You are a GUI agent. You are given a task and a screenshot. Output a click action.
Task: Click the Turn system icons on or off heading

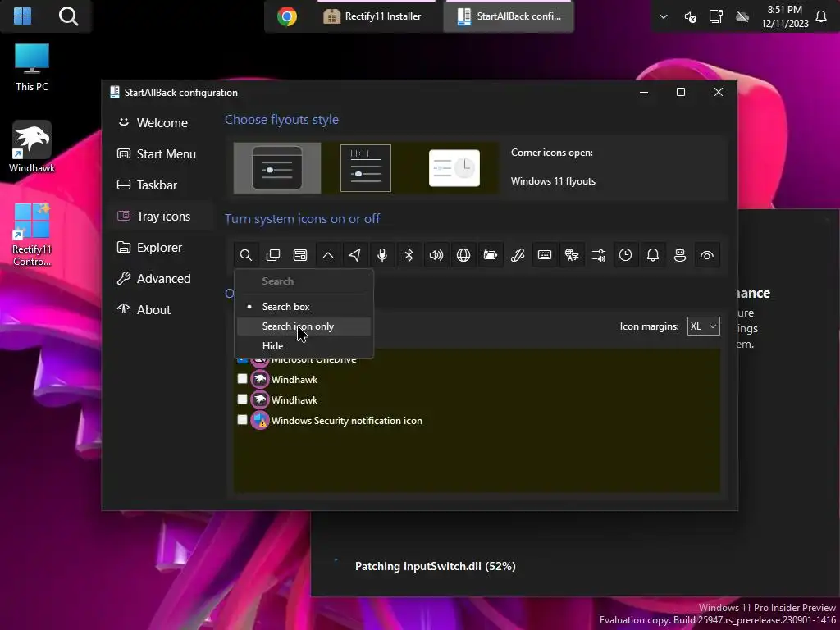tap(302, 218)
